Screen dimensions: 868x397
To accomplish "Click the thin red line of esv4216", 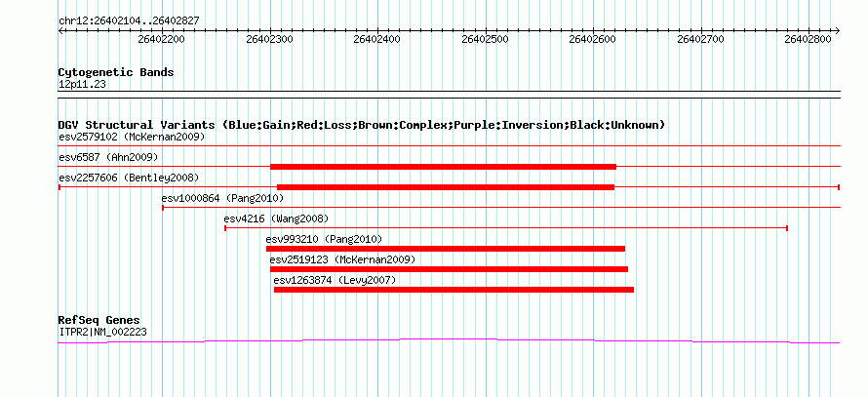I will point(505,228).
